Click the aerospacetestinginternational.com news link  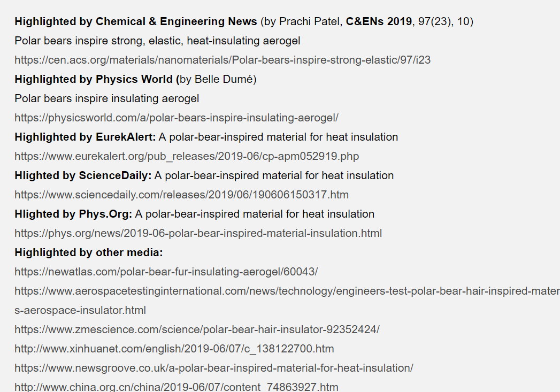point(287,291)
